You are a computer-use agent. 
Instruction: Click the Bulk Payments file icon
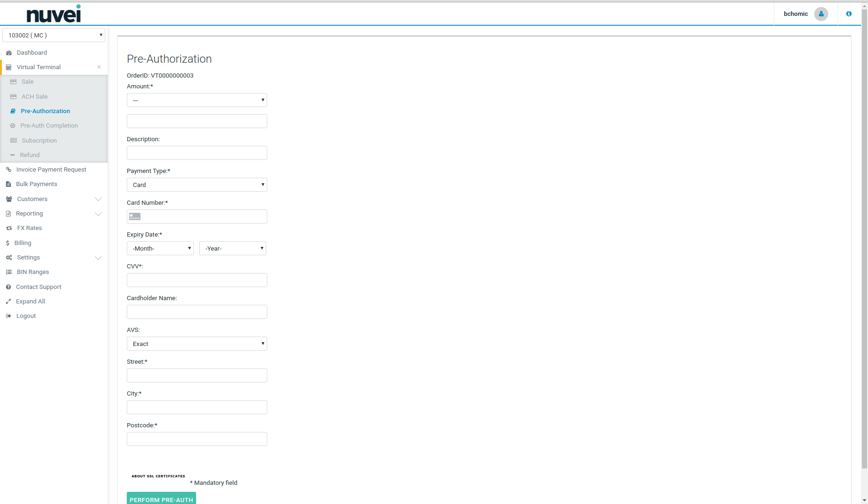pos(8,184)
